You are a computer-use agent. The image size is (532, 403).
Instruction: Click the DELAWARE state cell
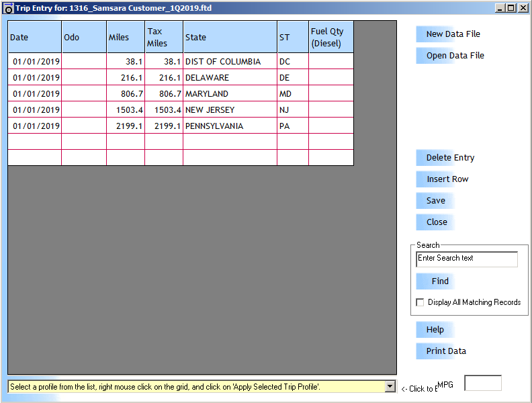pos(230,77)
